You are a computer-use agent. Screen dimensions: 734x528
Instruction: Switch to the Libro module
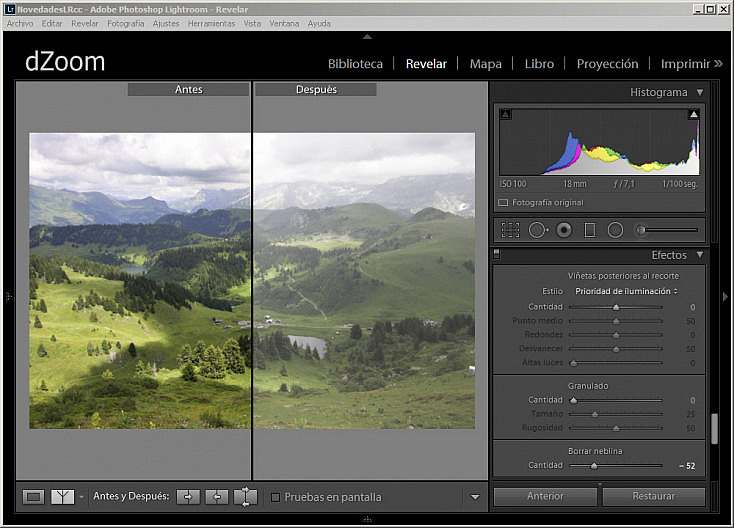click(x=539, y=64)
